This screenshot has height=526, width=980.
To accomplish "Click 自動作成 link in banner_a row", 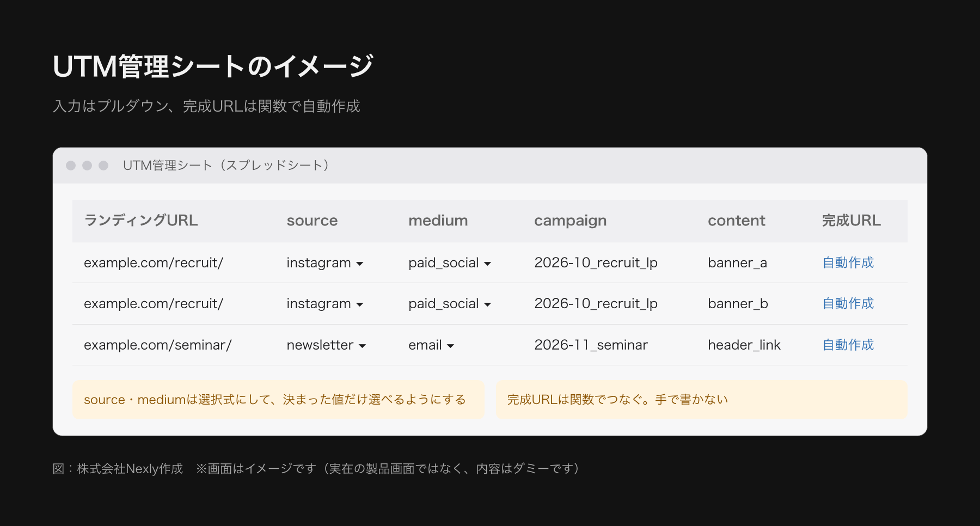I will tap(848, 262).
